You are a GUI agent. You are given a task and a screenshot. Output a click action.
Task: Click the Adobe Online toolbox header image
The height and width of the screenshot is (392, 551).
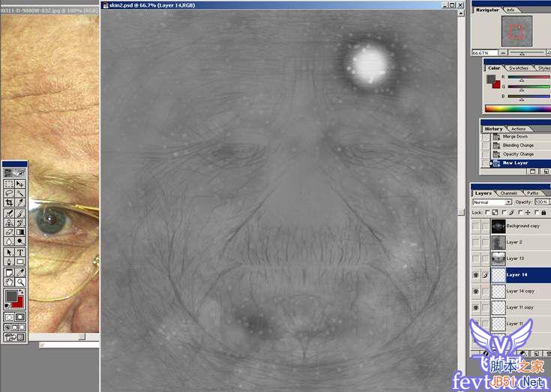(x=14, y=173)
